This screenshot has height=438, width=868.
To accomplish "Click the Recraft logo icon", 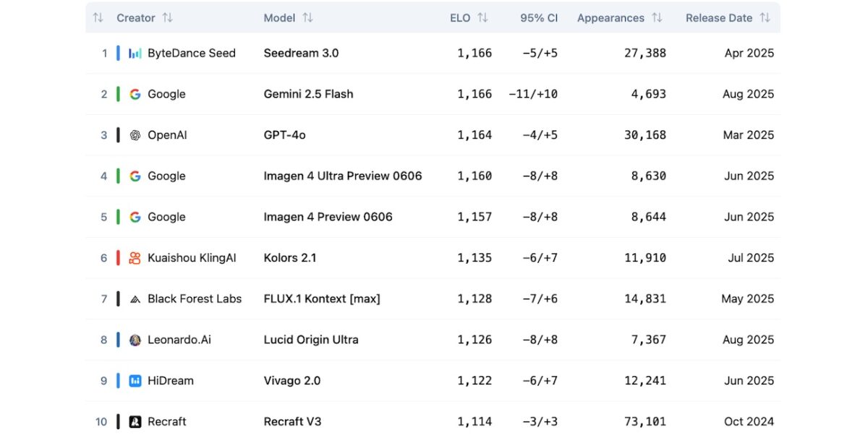I will tap(135, 421).
